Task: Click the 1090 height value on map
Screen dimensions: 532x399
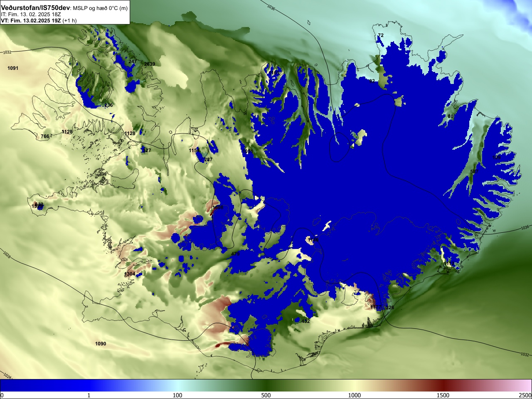Action: click(101, 344)
